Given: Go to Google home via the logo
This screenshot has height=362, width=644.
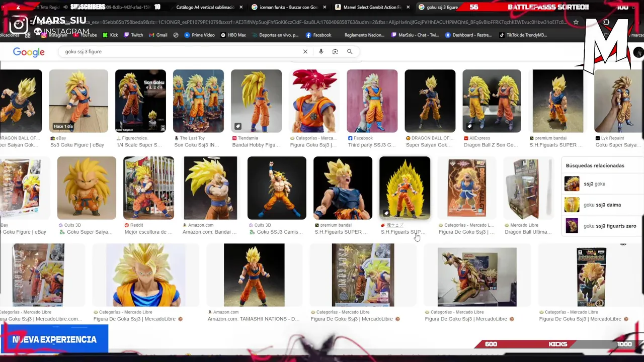Looking at the screenshot, I should pos(29,52).
